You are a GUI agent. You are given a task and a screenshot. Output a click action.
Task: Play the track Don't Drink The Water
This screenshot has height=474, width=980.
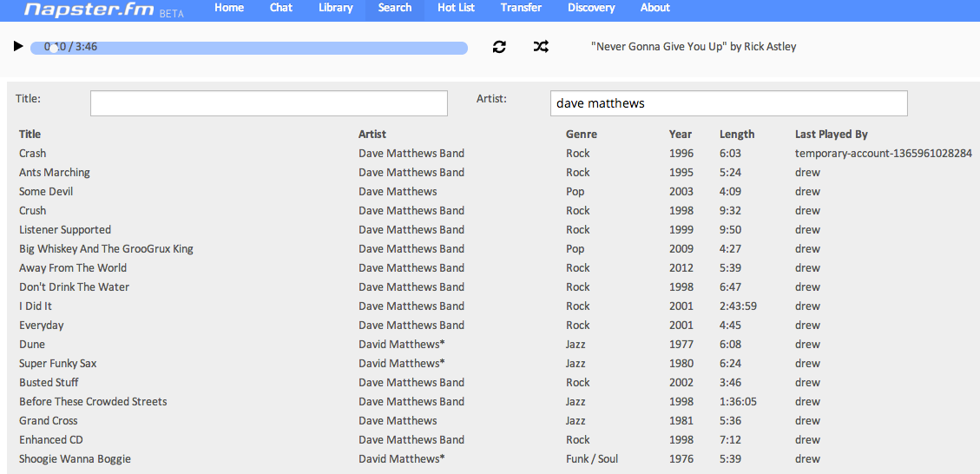pos(75,287)
